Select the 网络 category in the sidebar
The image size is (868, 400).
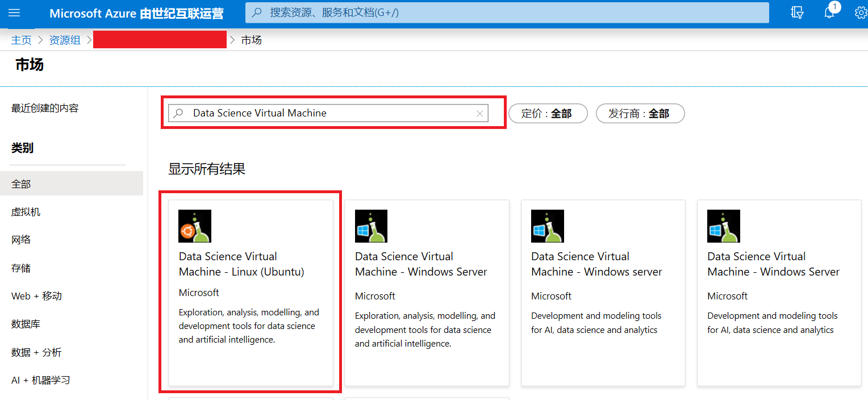click(x=20, y=239)
